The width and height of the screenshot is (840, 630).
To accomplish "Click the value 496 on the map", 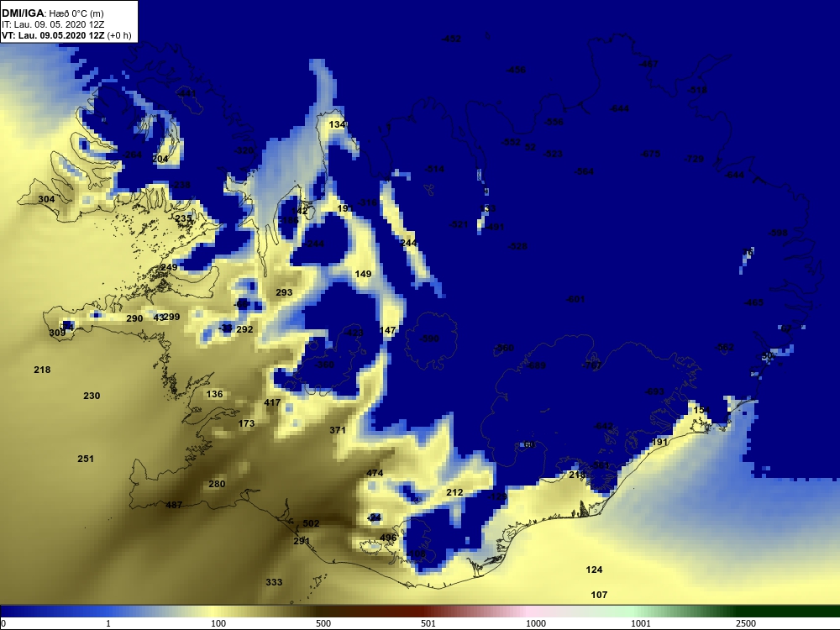I will tap(388, 538).
